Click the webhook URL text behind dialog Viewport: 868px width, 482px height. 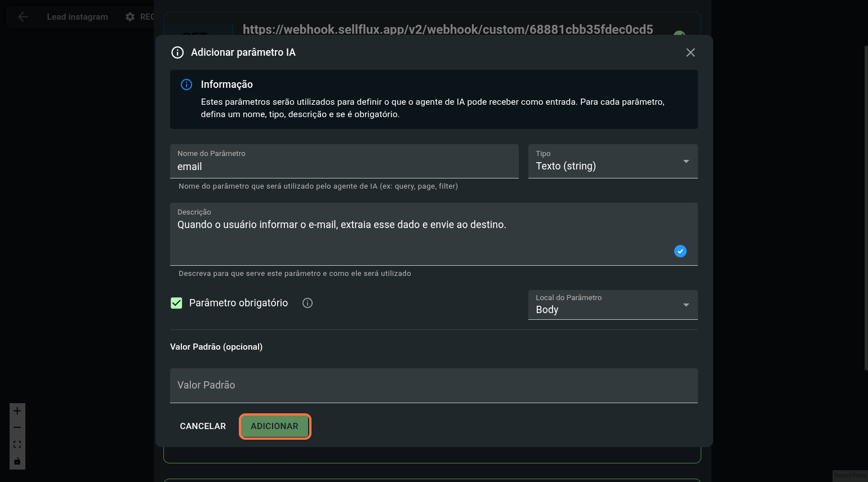[448, 29]
